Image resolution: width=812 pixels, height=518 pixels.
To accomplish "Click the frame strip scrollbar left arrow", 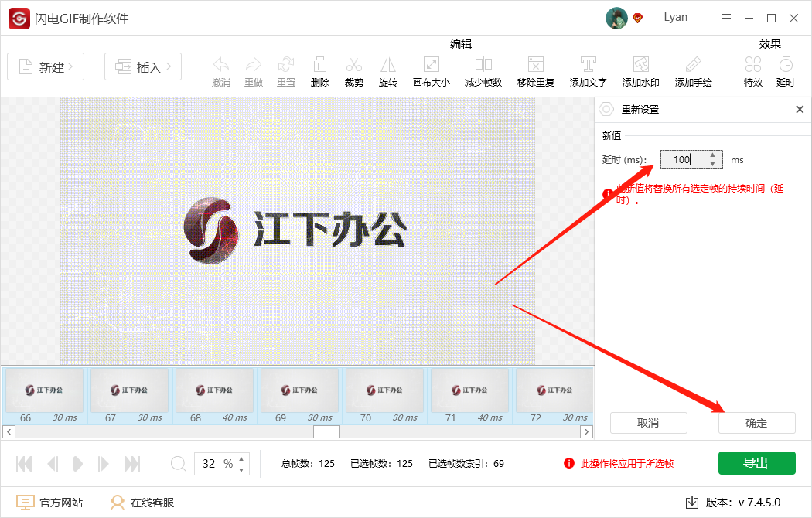I will click(9, 431).
